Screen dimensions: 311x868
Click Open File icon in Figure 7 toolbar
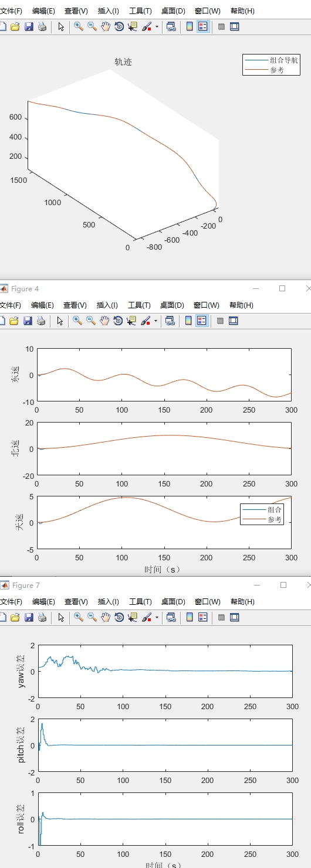point(15,617)
